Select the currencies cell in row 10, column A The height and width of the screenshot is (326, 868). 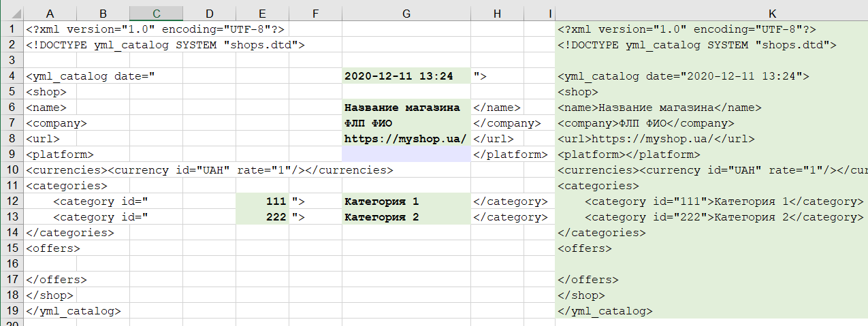(51, 170)
